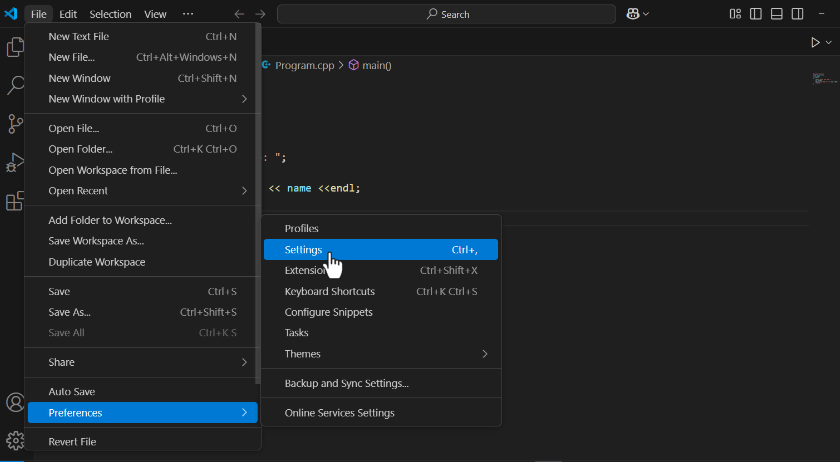The height and width of the screenshot is (462, 840).
Task: Open Run and Debug icon
Action: [15, 162]
